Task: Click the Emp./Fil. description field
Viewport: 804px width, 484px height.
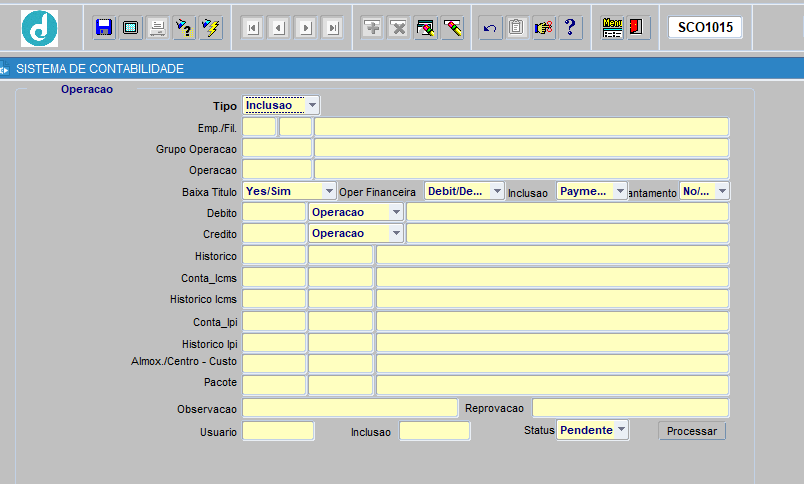Action: pyautogui.click(x=521, y=127)
